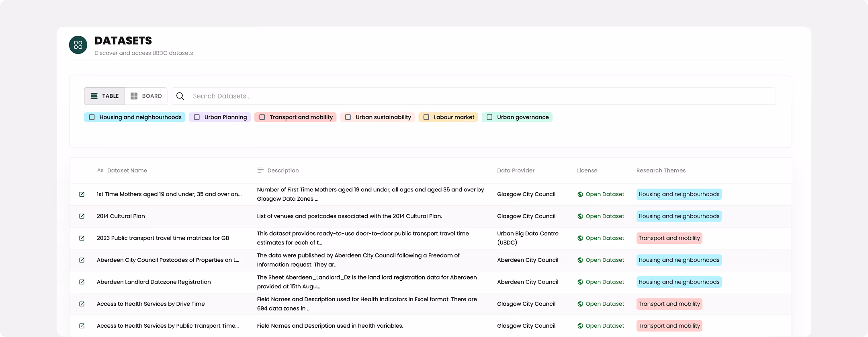Open '1st Time Mothers aged 19 and under' dataset name
The height and width of the screenshot is (337, 868).
(169, 194)
